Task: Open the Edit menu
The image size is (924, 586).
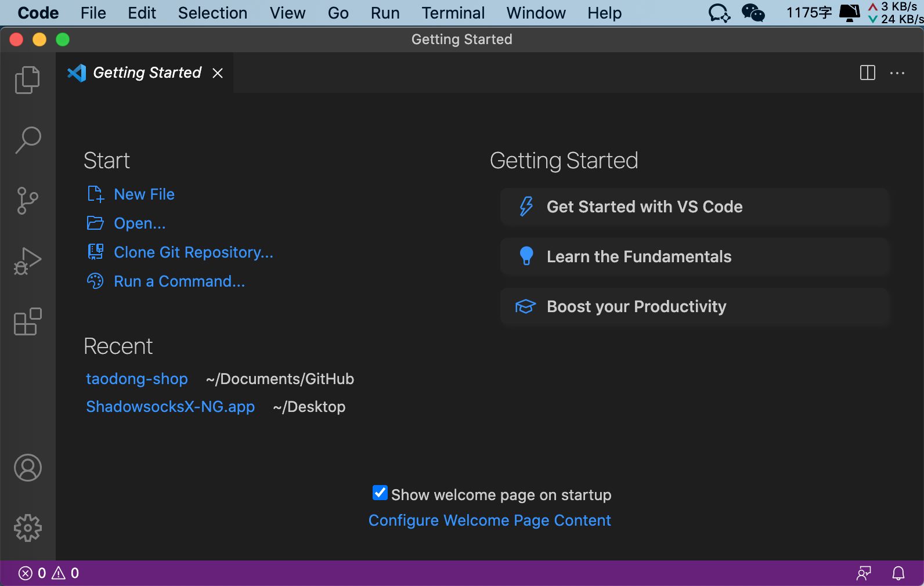Action: pos(142,13)
